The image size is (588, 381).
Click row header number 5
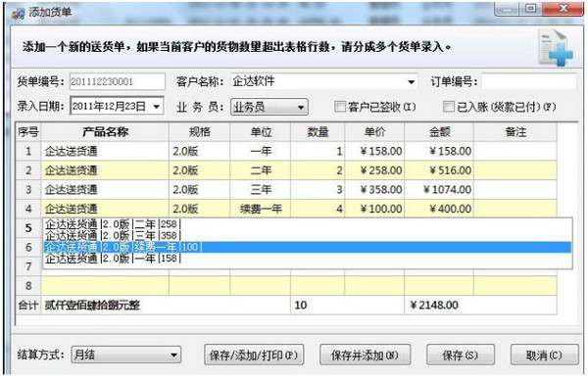click(x=28, y=228)
